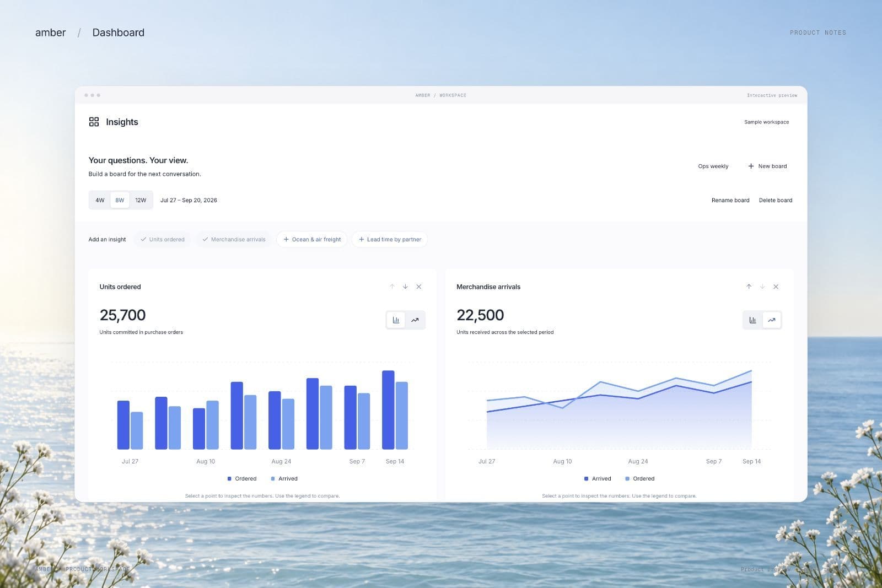Select the Jul 27 Ordered bar
Image resolution: width=882 pixels, height=588 pixels.
pyautogui.click(x=123, y=425)
